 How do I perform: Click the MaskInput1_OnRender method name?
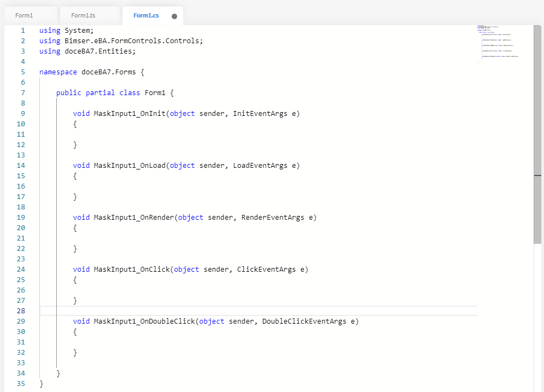[x=134, y=218]
